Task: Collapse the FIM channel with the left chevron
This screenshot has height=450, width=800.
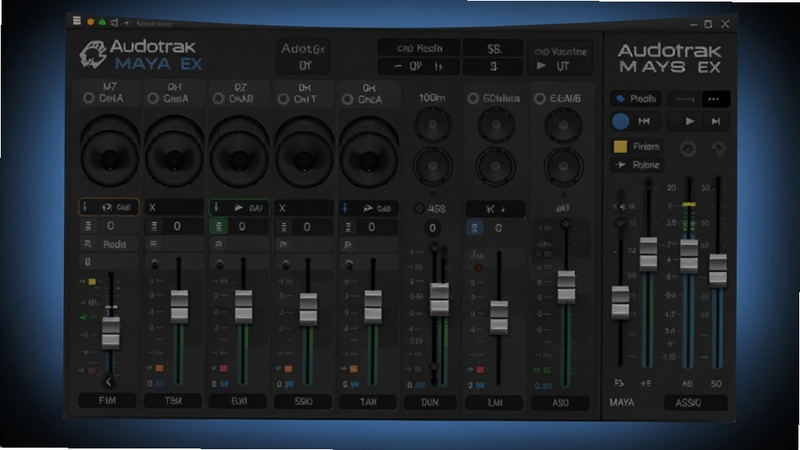Action: (109, 382)
